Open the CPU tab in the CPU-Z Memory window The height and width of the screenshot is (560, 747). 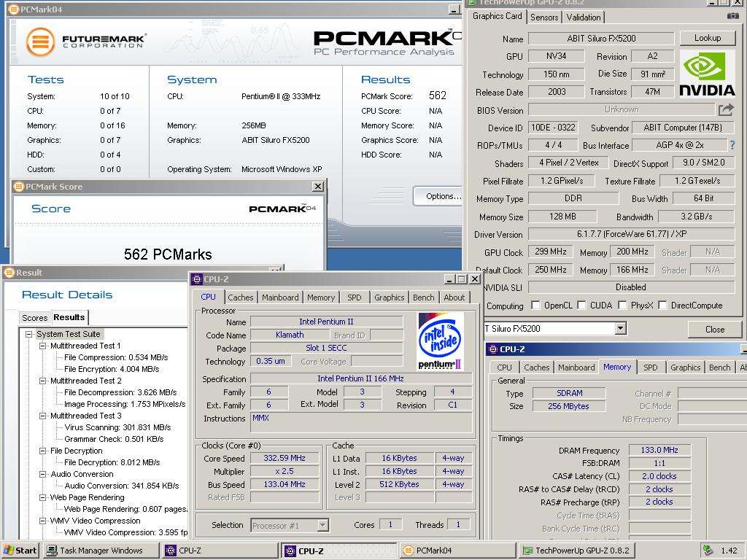pos(504,367)
